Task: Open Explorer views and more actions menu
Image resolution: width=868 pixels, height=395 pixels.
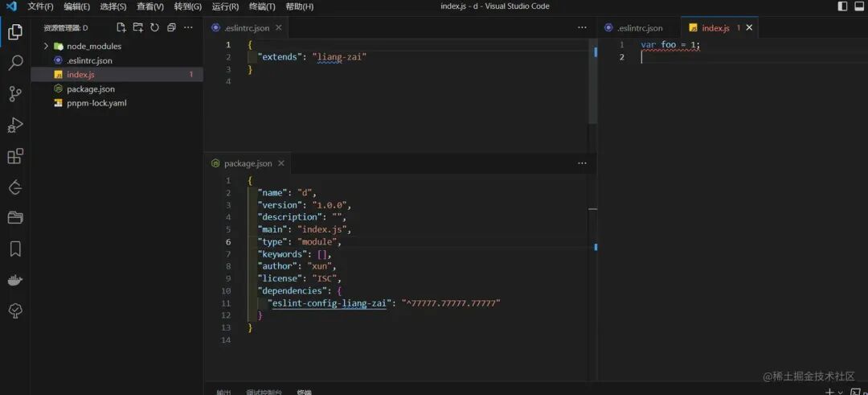Action: pyautogui.click(x=188, y=27)
